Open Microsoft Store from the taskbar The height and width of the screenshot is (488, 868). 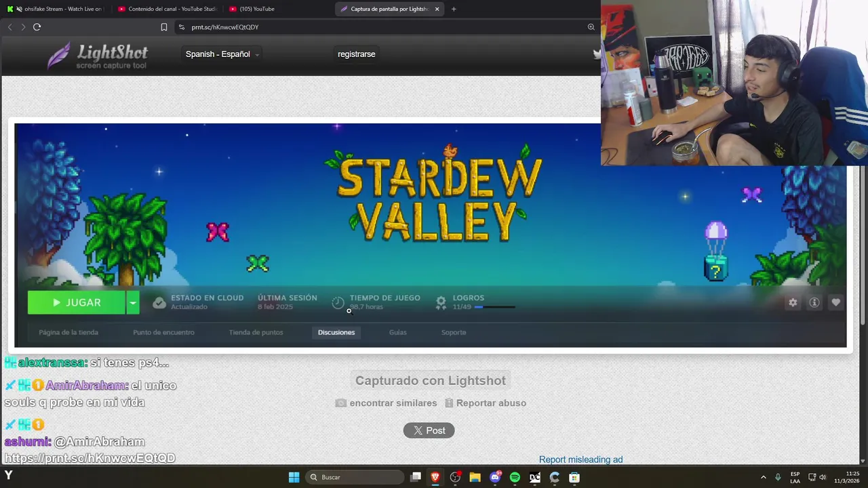[x=574, y=477]
